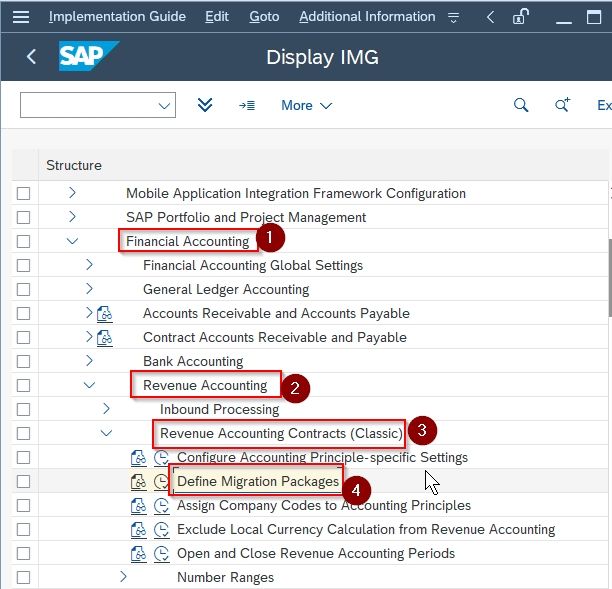Image resolution: width=612 pixels, height=589 pixels.
Task: Select Assign Company Codes to Accounting Principles
Action: 324,506
